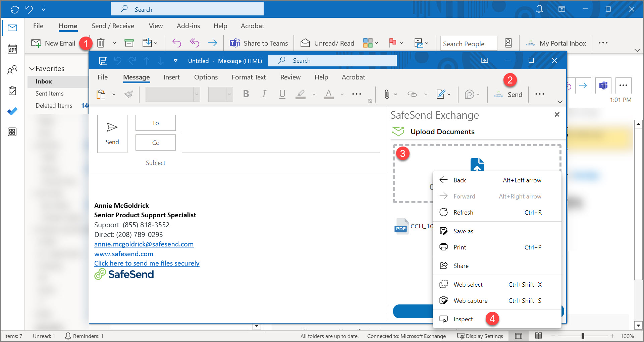This screenshot has height=342, width=644.
Task: Click the Cc recipients button
Action: tap(155, 142)
